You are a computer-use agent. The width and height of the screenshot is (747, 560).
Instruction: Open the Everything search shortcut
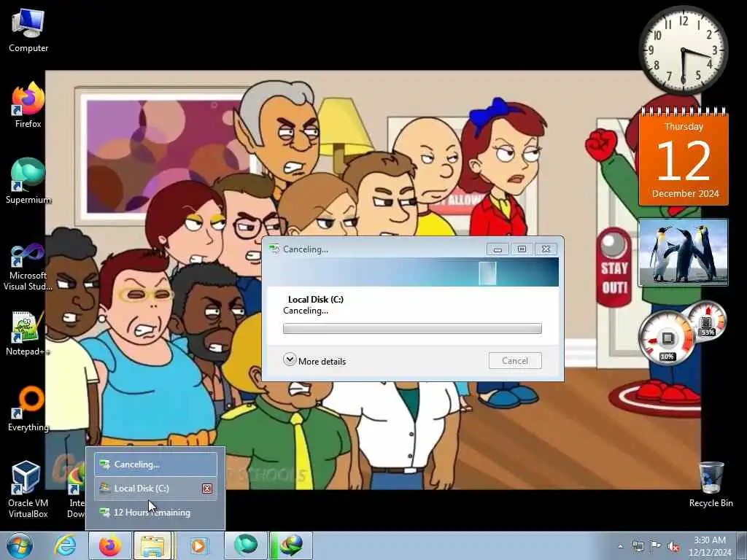(28, 409)
